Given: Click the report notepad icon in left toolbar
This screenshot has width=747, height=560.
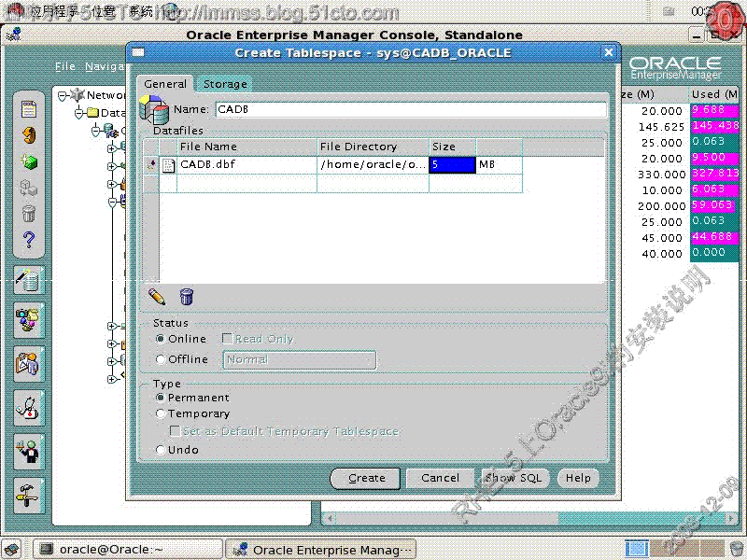Looking at the screenshot, I should [x=29, y=109].
